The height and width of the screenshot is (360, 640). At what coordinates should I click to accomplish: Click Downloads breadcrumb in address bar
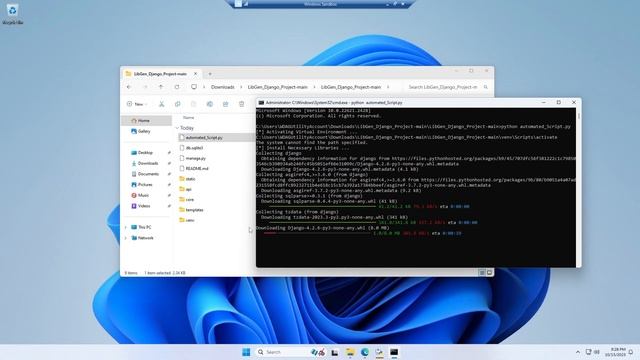(x=223, y=87)
